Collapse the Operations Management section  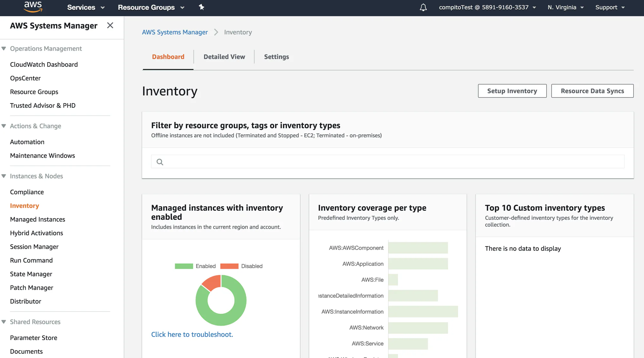[4, 49]
